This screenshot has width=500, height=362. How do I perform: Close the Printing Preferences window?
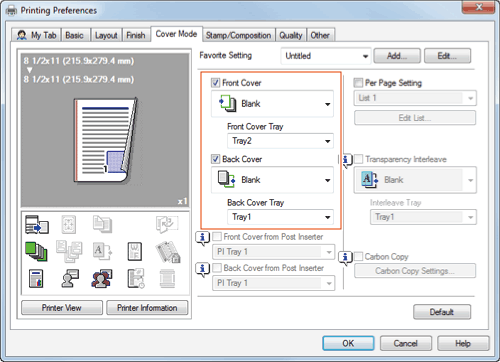pyautogui.click(x=478, y=7)
